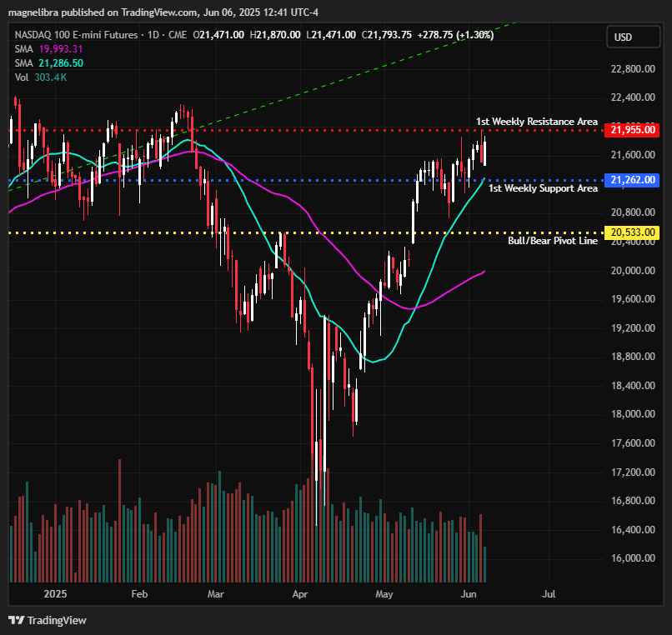
Task: Click the 1st Weekly Resistance Area label
Action: pos(537,122)
